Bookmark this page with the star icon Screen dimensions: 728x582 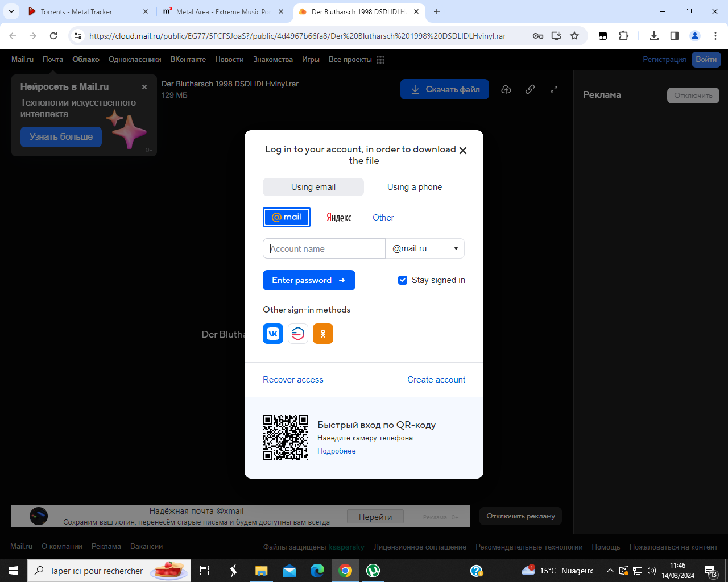pyautogui.click(x=574, y=36)
